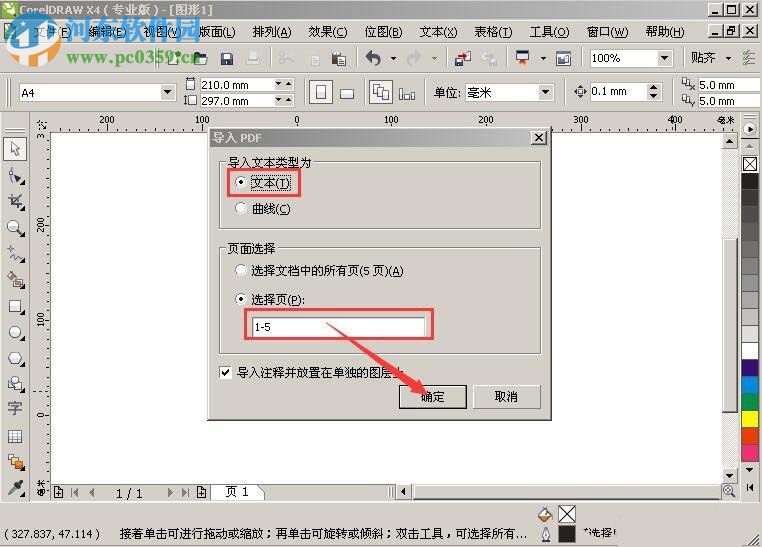Click the Paste icon in toolbar

[339, 59]
